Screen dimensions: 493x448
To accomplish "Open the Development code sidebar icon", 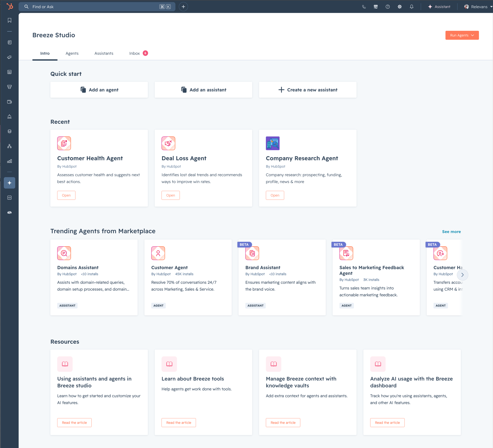I will click(x=10, y=198).
